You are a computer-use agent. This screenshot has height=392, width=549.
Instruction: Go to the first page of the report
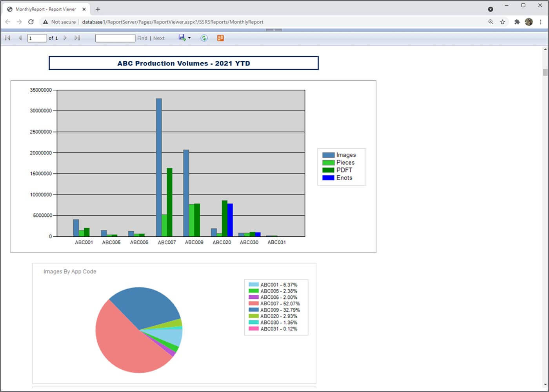click(x=7, y=38)
